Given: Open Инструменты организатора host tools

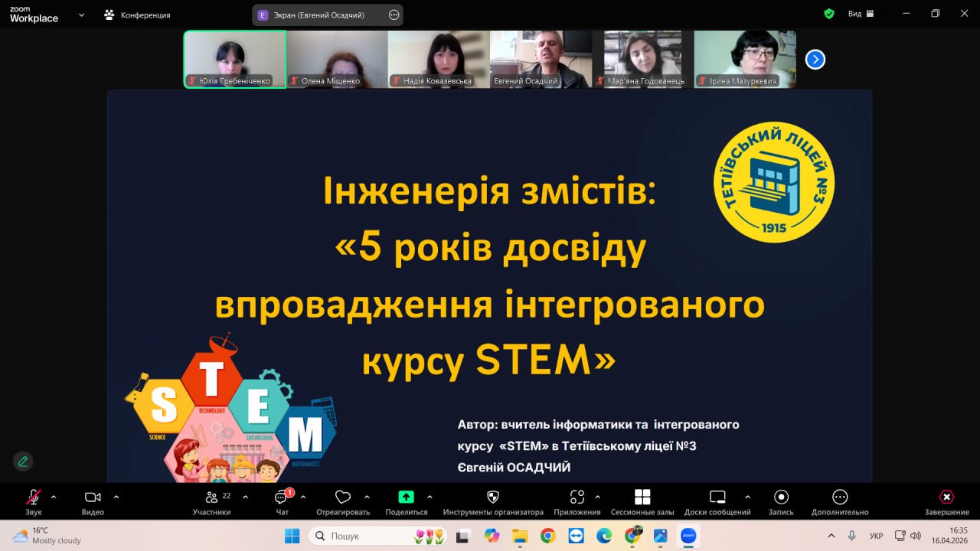Looking at the screenshot, I should 493,498.
